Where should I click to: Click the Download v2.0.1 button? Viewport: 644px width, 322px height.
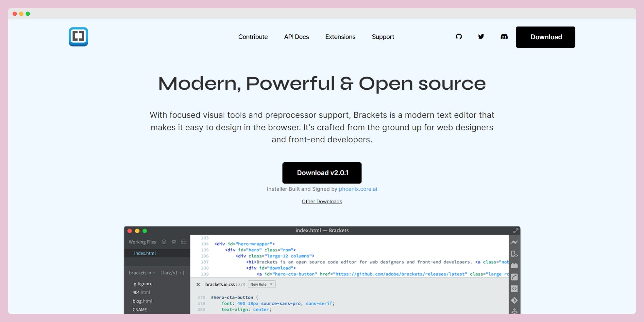pyautogui.click(x=322, y=173)
